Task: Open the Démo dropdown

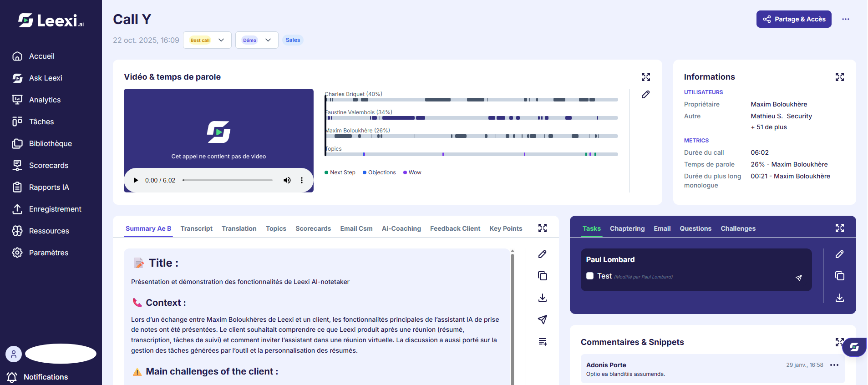Action: pyautogui.click(x=257, y=40)
